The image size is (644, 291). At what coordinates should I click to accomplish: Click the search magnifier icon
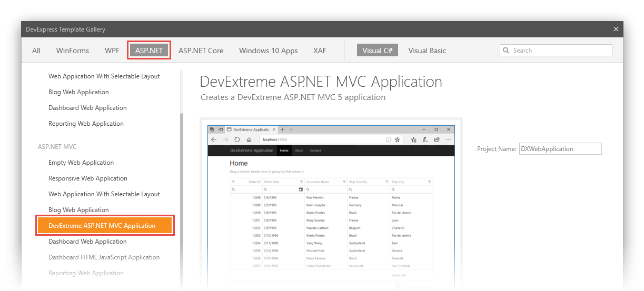click(x=507, y=51)
